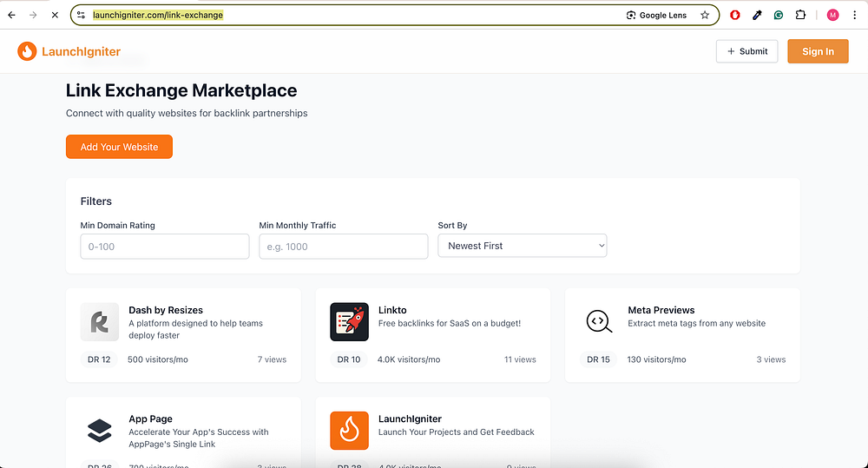The height and width of the screenshot is (468, 868).
Task: Open site information icon in address bar
Action: tap(81, 15)
